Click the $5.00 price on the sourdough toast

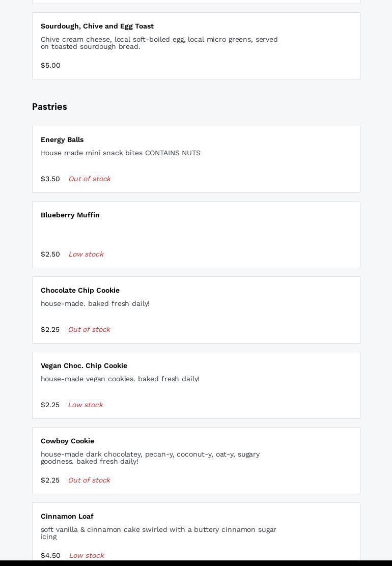coord(50,66)
